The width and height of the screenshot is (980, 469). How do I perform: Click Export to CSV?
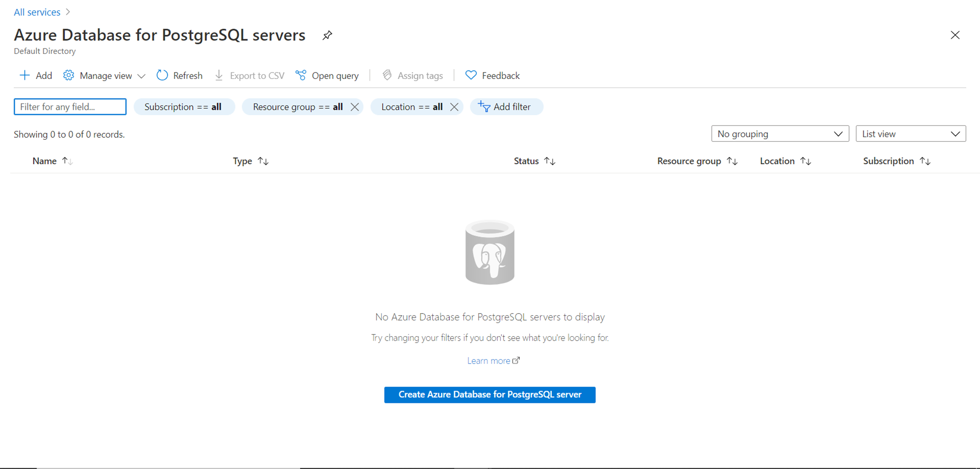point(249,75)
